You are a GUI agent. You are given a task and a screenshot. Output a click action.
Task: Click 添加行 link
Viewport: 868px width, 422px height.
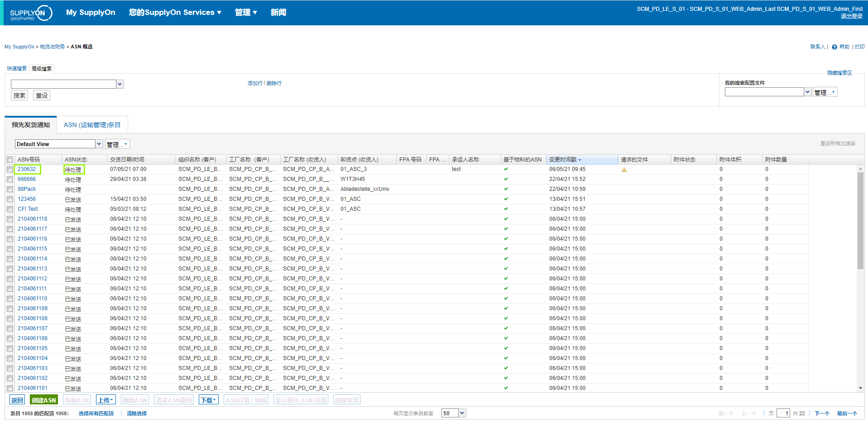click(255, 83)
